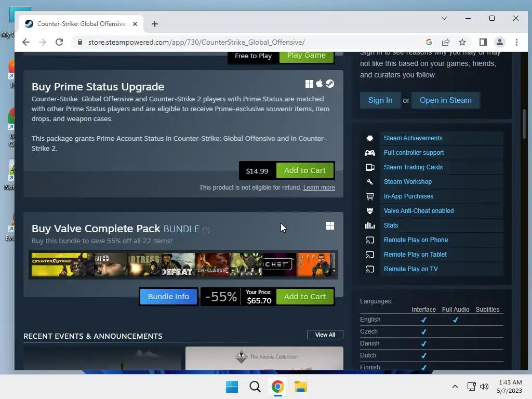The width and height of the screenshot is (532, 399).
Task: Click the Remote Play on TV cast icon
Action: tap(370, 269)
